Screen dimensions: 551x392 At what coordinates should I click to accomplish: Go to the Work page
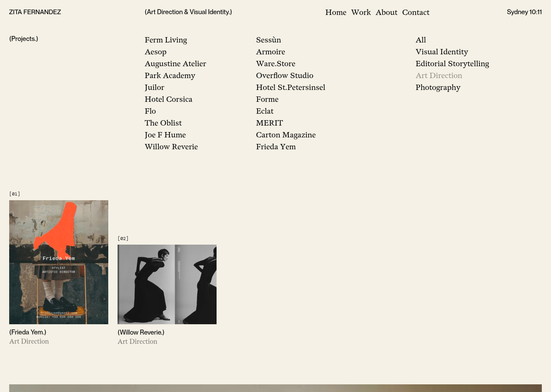click(361, 12)
